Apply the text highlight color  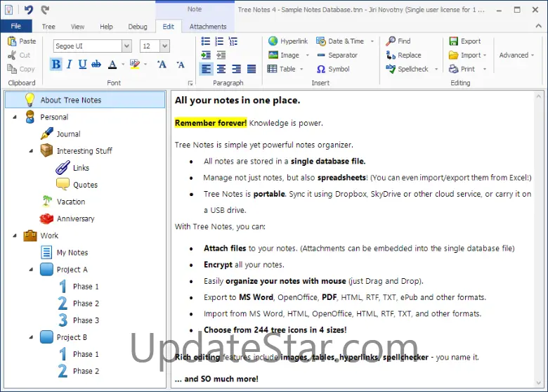135,65
